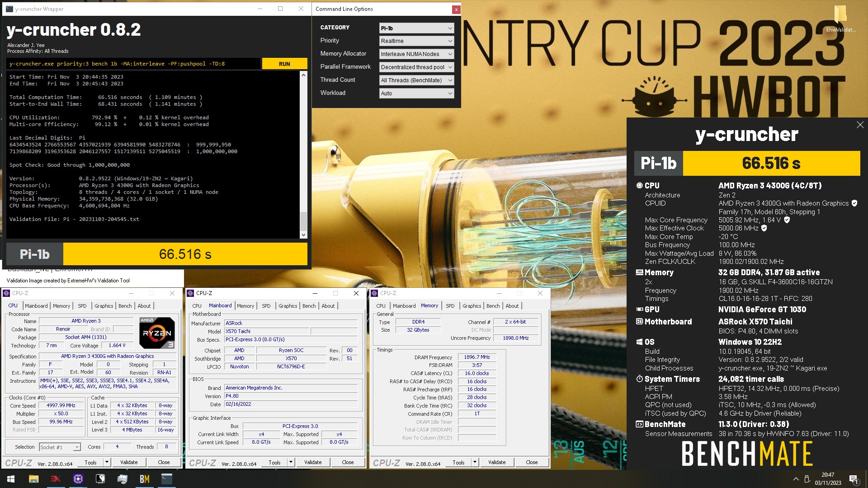Image resolution: width=868 pixels, height=488 pixels.
Task: Open the notification center icon
Action: click(x=854, y=479)
